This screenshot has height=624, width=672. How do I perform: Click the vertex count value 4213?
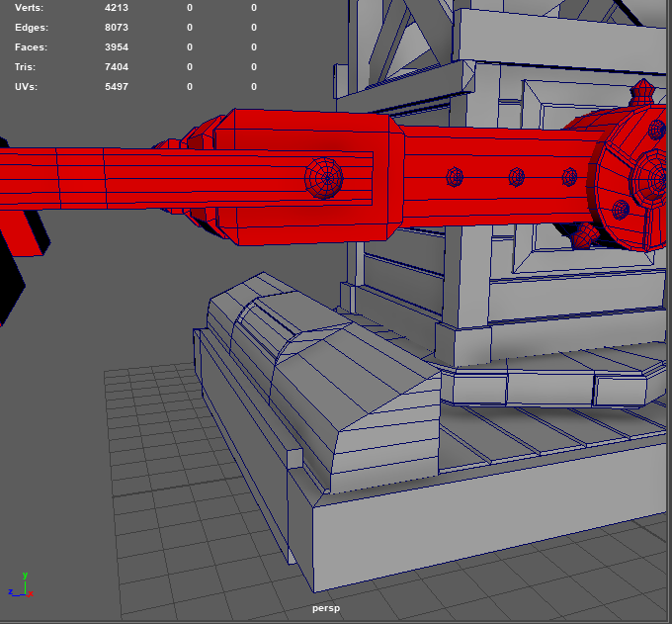pos(117,8)
